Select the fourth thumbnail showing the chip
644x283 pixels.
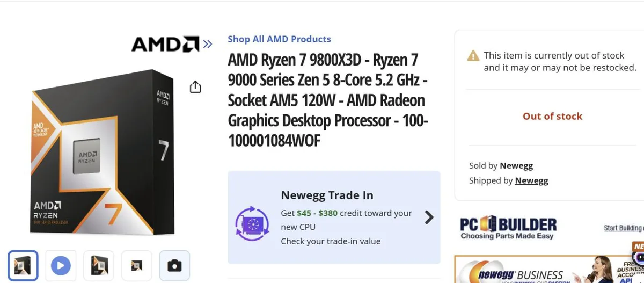click(137, 265)
